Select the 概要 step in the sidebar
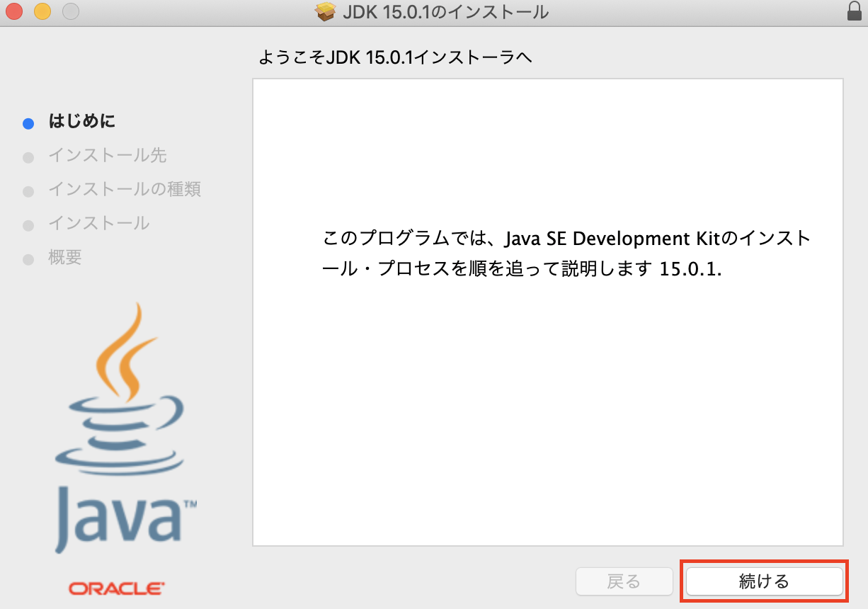868x609 pixels. tap(65, 257)
